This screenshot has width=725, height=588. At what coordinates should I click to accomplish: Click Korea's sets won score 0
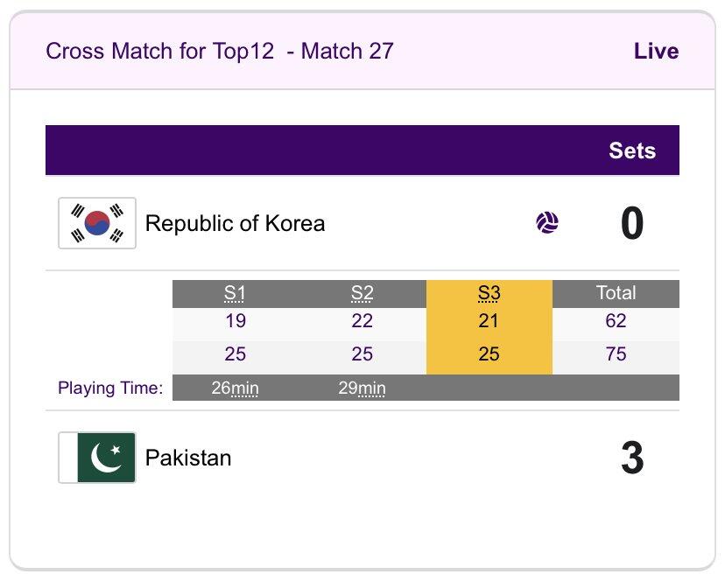click(x=631, y=224)
